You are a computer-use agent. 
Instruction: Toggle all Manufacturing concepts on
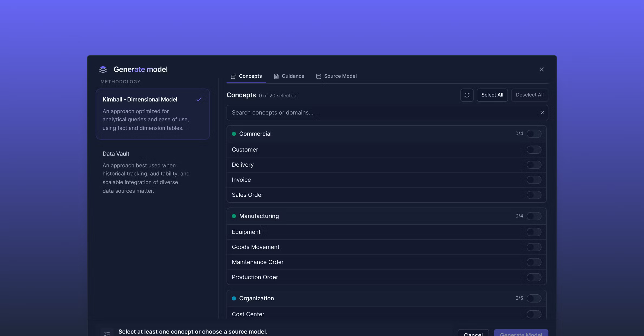click(x=534, y=216)
